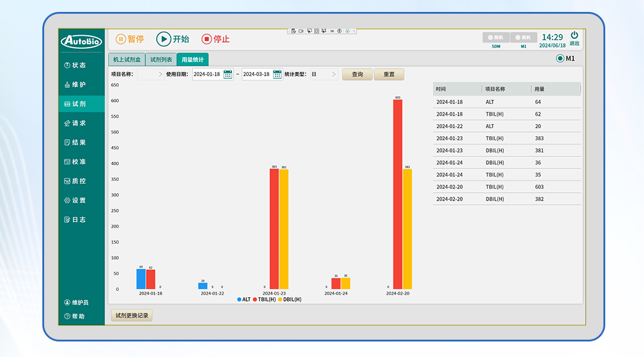Toggle ALT series via blue legend dot
Image resolution: width=644 pixels, height=357 pixels.
[239, 300]
